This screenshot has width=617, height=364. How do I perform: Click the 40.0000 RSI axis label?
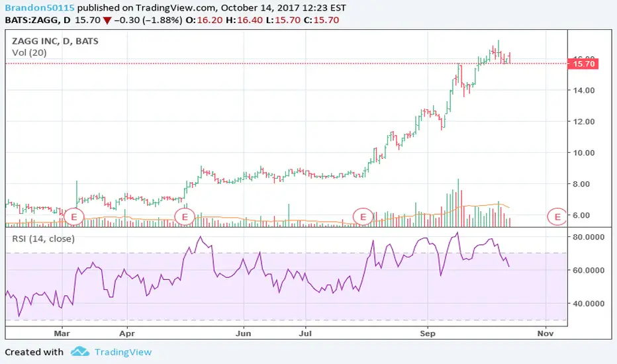589,303
